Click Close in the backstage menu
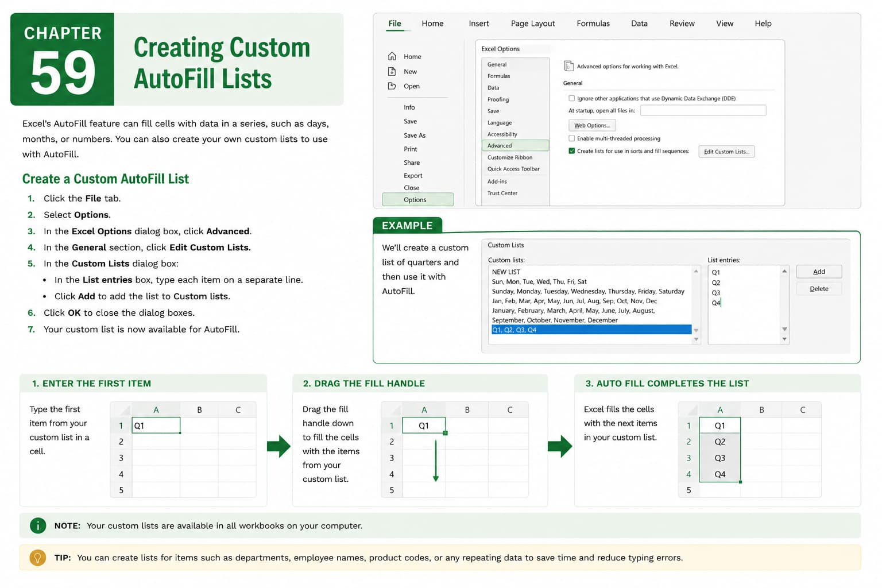The image size is (882, 588). point(412,188)
